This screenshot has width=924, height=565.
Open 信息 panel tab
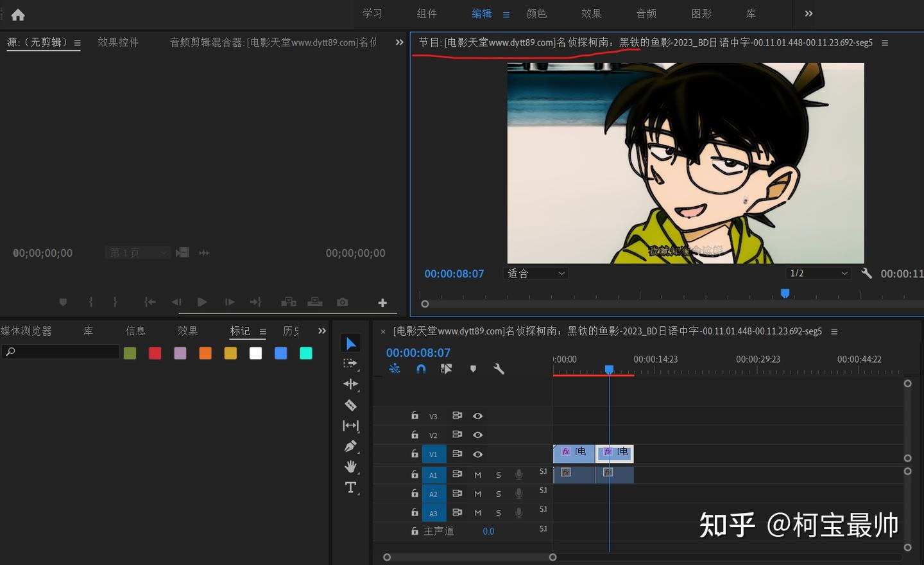[x=135, y=331]
